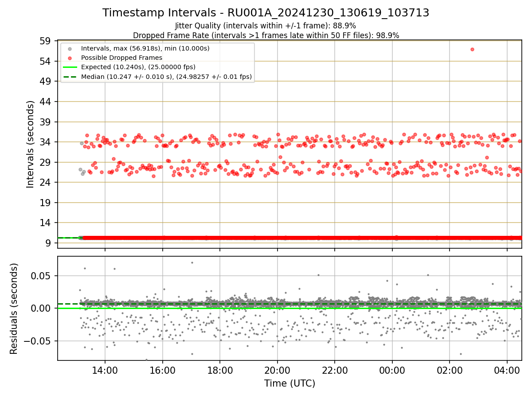This screenshot has width=532, height=399.
Task: Click the dashed green line sample in the legend
Action: tap(70, 77)
